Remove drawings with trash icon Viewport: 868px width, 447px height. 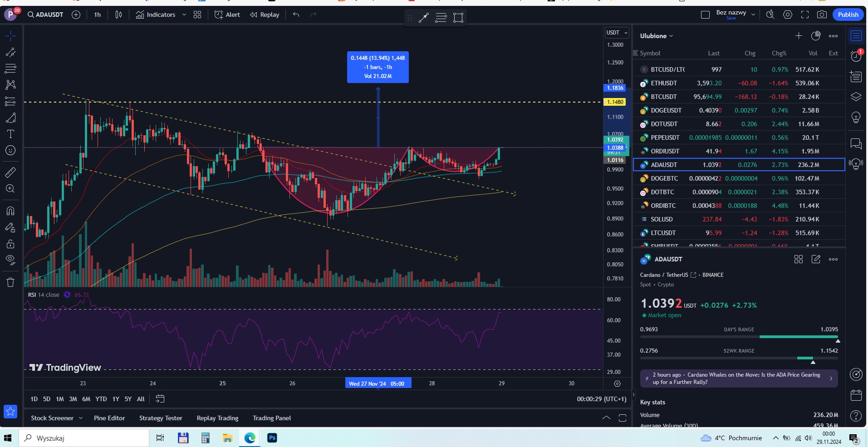click(x=10, y=282)
